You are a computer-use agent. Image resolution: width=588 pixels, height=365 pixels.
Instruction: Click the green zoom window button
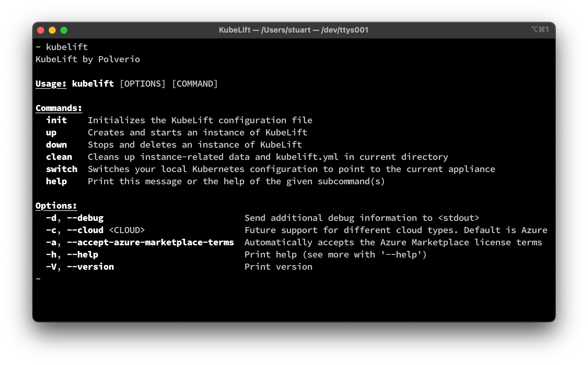point(64,30)
